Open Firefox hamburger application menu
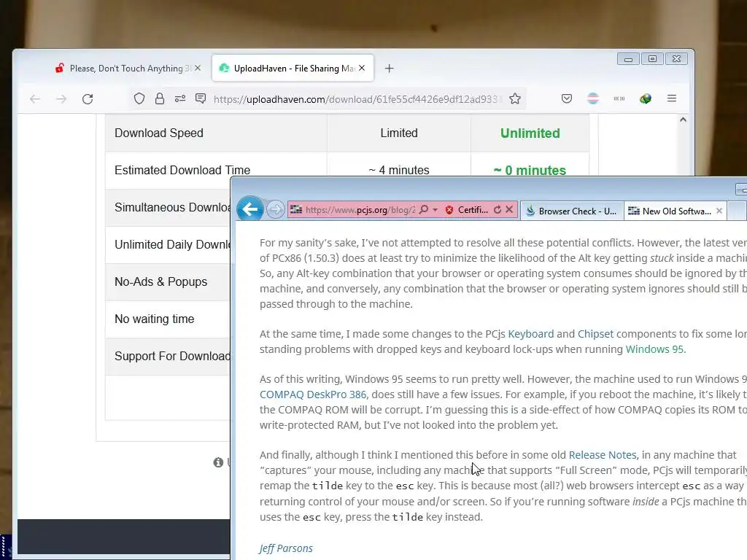Image resolution: width=747 pixels, height=560 pixels. (x=672, y=98)
